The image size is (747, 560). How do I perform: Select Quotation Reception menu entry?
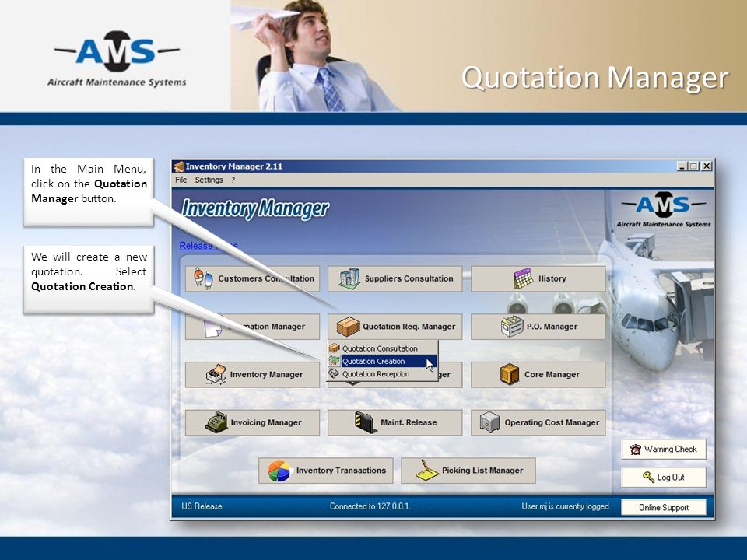point(383,374)
